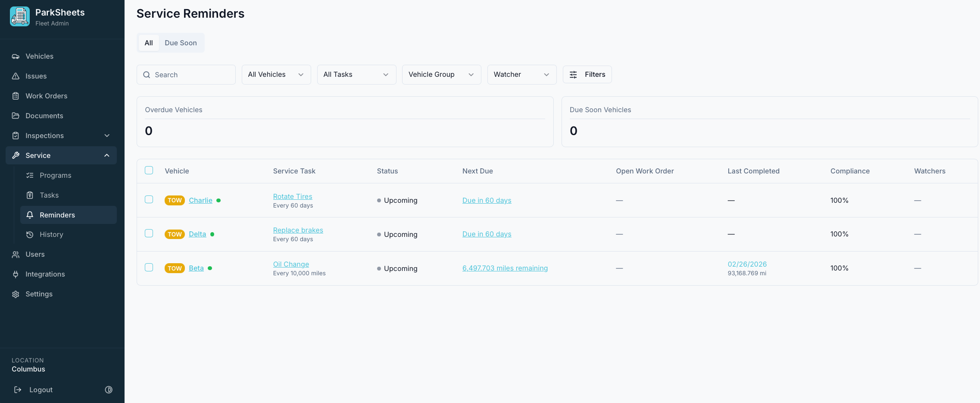
Task: Select the checkbox for the Charlie row
Action: 149,200
